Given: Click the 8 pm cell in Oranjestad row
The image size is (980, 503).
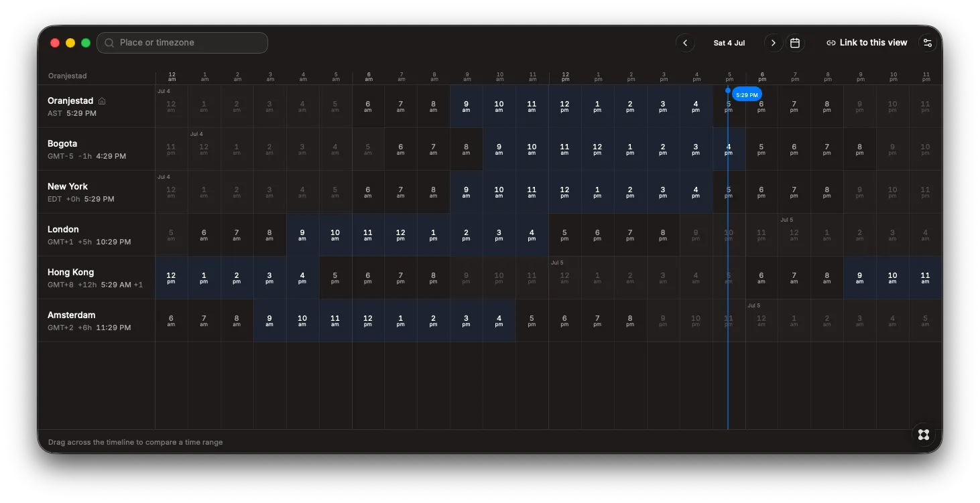Looking at the screenshot, I should click(827, 106).
